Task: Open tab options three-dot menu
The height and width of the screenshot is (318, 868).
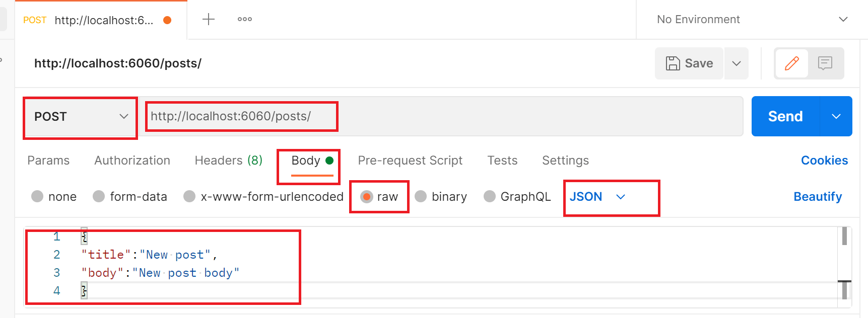Action: (x=245, y=19)
